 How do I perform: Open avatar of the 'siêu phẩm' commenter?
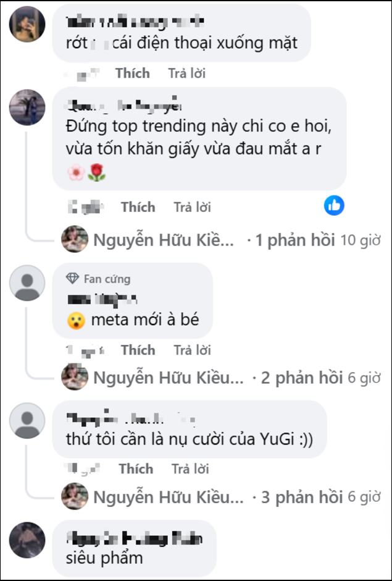[27, 540]
